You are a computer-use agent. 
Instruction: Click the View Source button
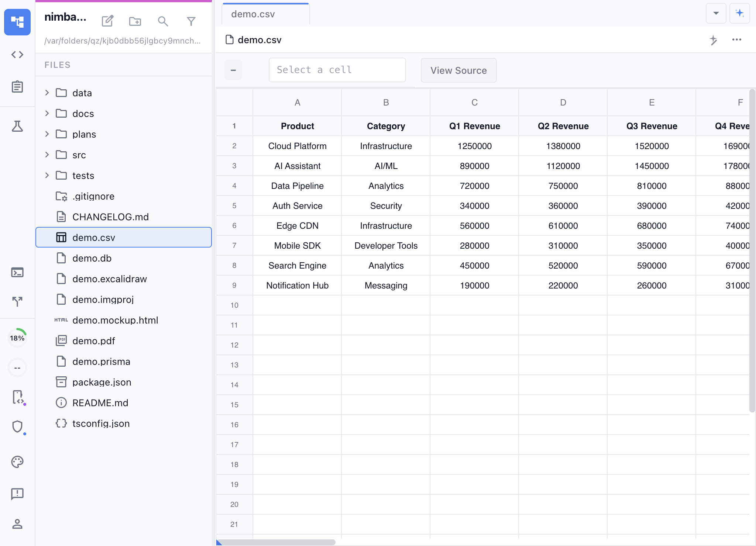click(x=458, y=70)
